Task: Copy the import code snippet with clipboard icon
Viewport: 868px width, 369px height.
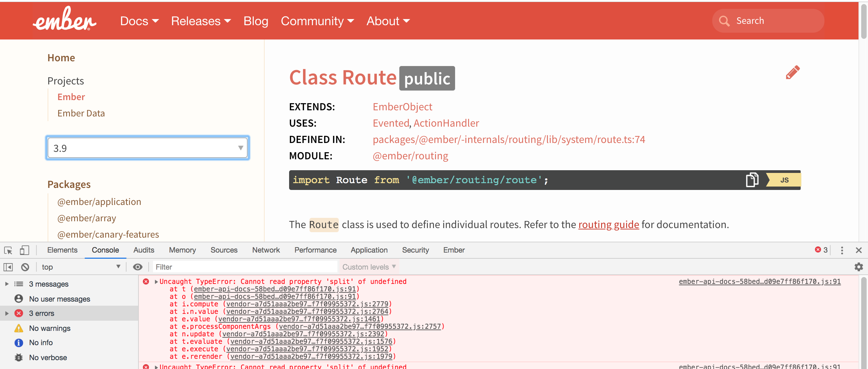Action: pos(752,180)
